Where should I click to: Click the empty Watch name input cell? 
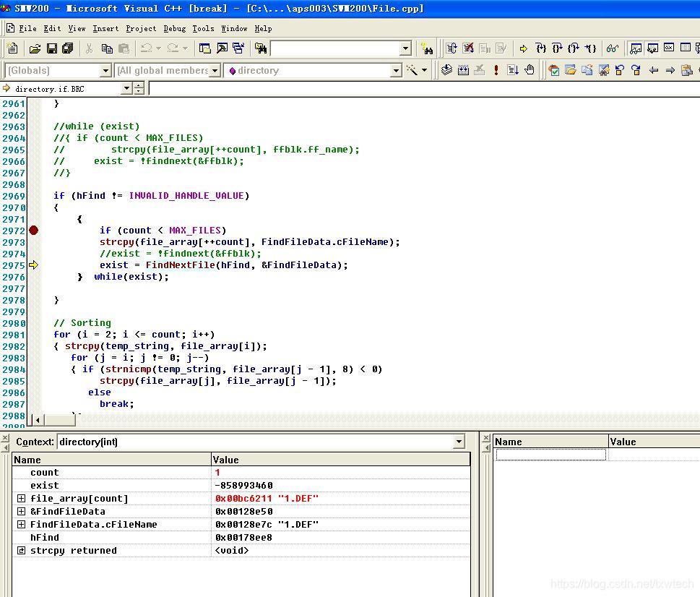(x=550, y=455)
